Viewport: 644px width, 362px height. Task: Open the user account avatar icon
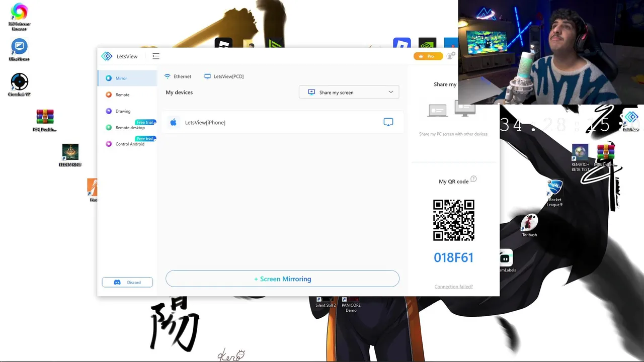pyautogui.click(x=451, y=56)
